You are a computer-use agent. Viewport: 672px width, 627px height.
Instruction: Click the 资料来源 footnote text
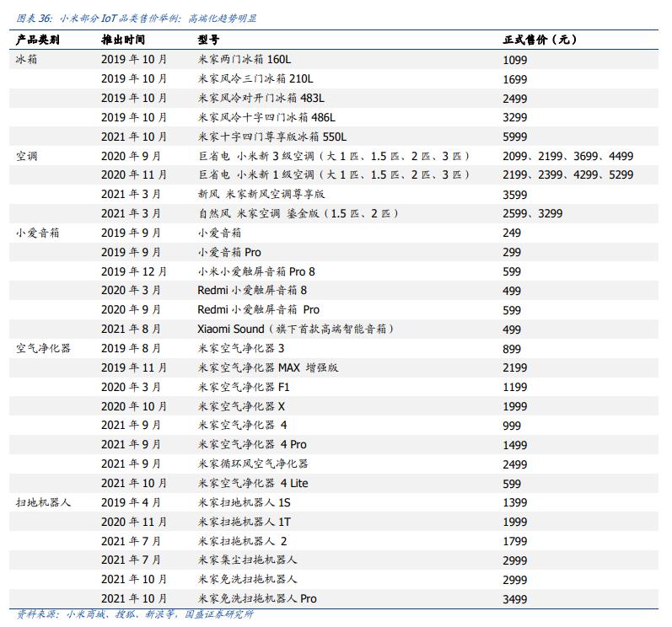click(135, 614)
